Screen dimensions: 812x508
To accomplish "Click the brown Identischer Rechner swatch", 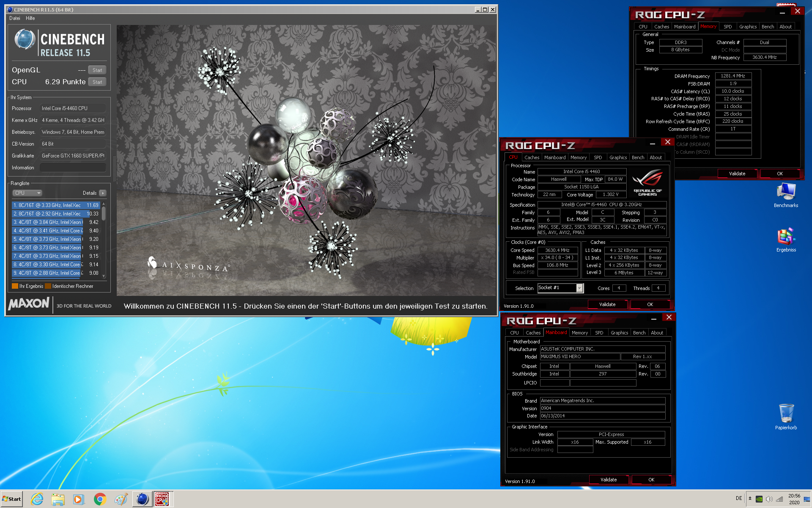I will [x=48, y=286].
